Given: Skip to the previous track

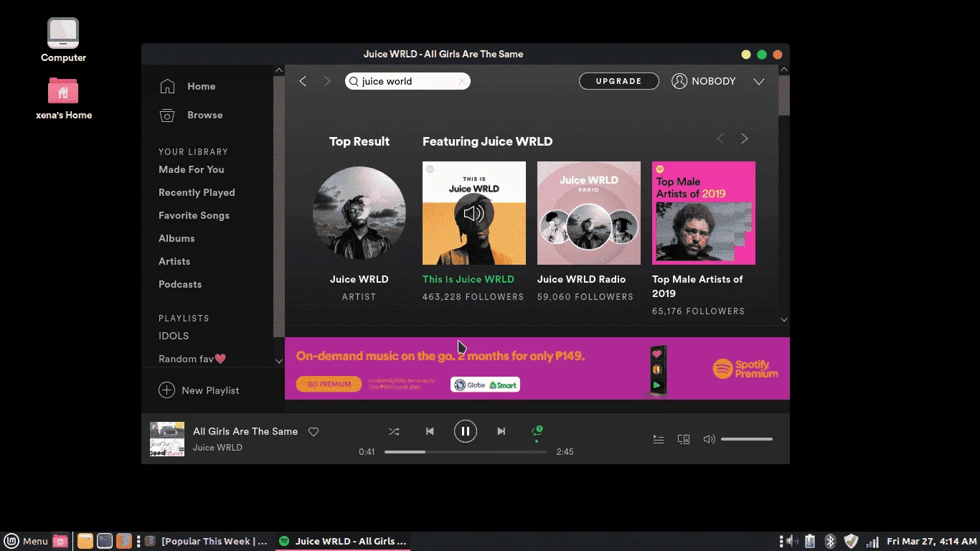Looking at the screenshot, I should pos(430,431).
